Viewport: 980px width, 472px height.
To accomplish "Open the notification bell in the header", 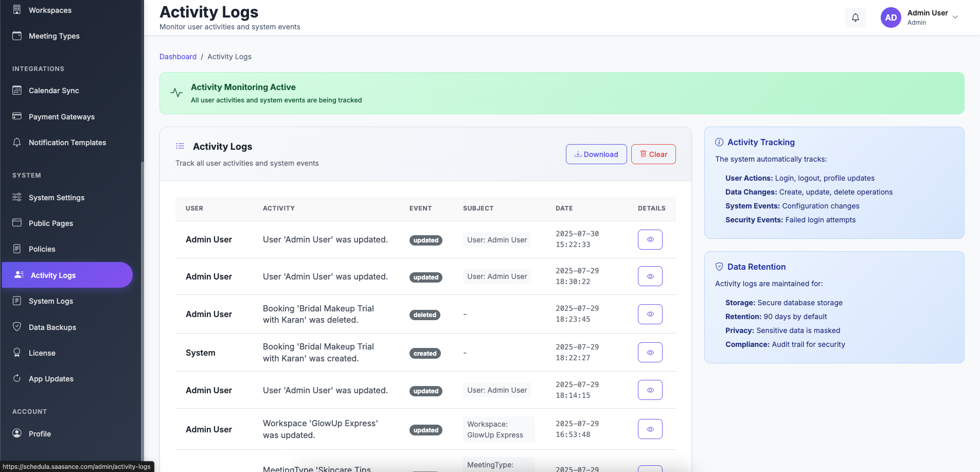I will pos(856,17).
